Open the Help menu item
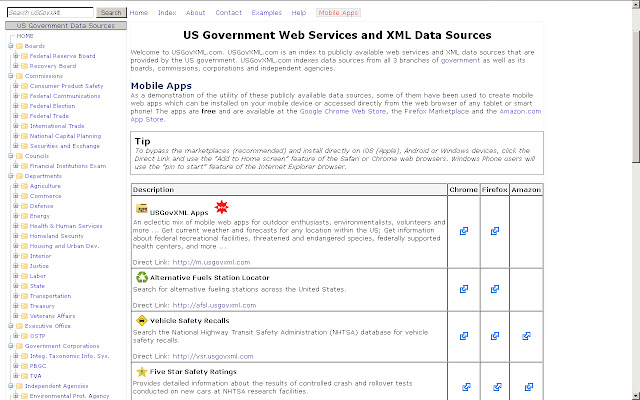This screenshot has width=640, height=400. [x=299, y=13]
